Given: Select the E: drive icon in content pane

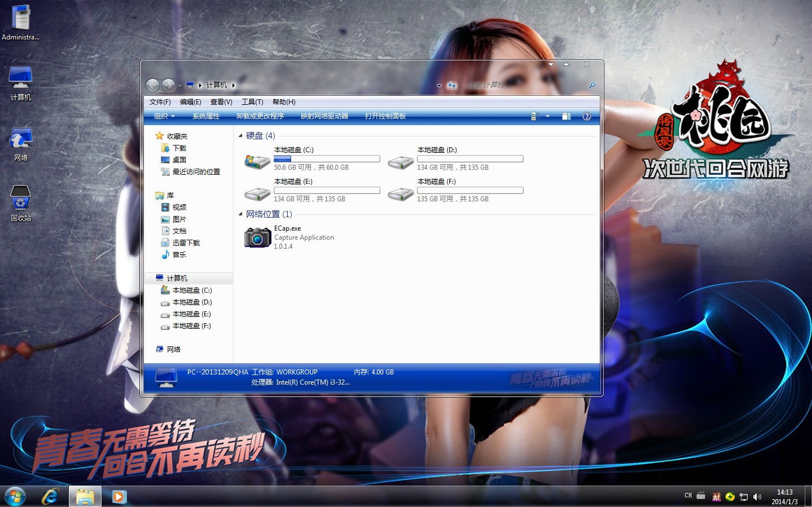Looking at the screenshot, I should [x=257, y=194].
